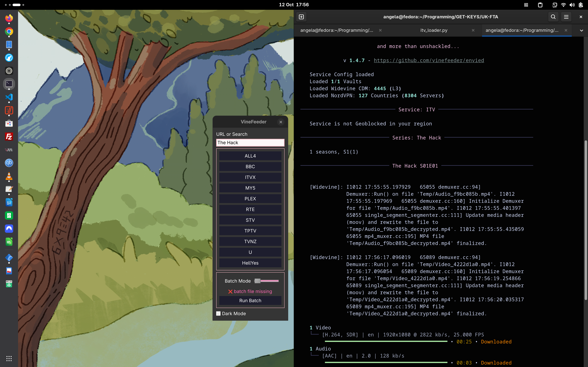Launch Firefox from the dock

pyautogui.click(x=9, y=18)
